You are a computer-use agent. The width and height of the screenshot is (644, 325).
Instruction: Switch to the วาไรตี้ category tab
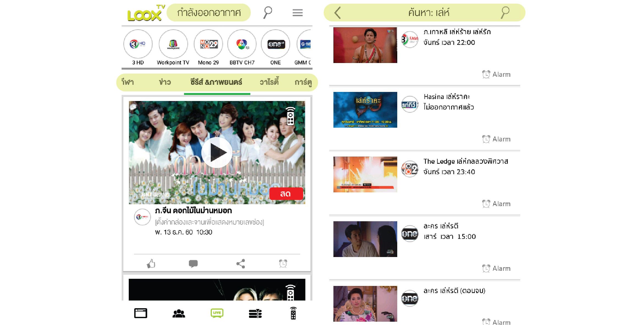[x=269, y=82]
